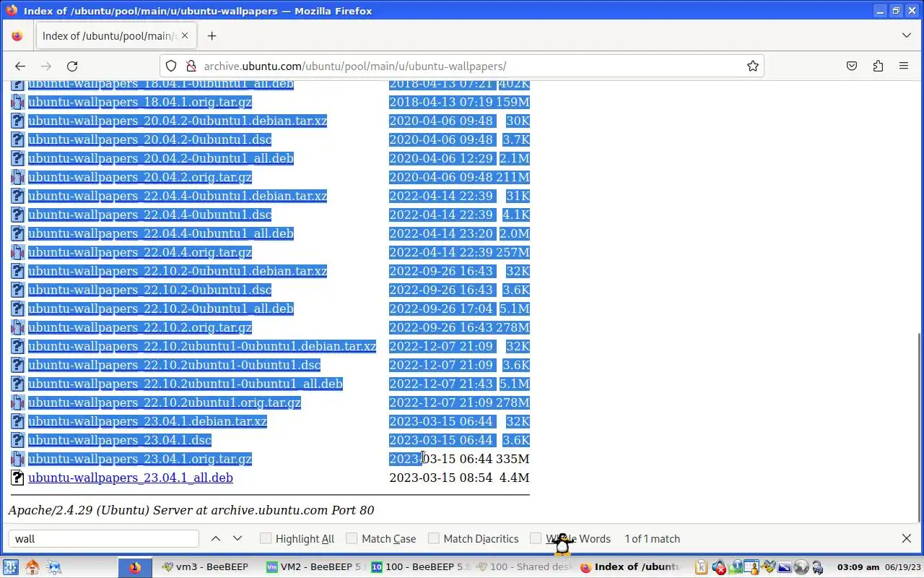The width and height of the screenshot is (924, 578).
Task: Open a new tab
Action: 212,35
